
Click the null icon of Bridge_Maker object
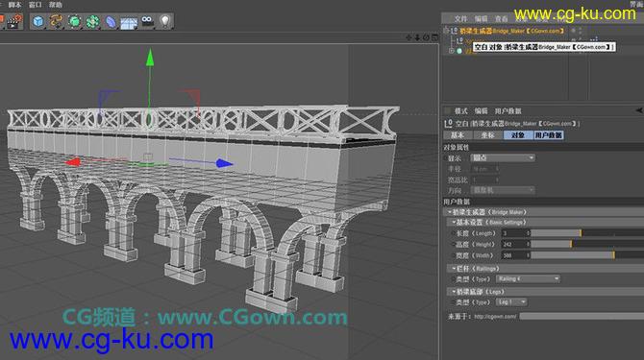click(454, 31)
